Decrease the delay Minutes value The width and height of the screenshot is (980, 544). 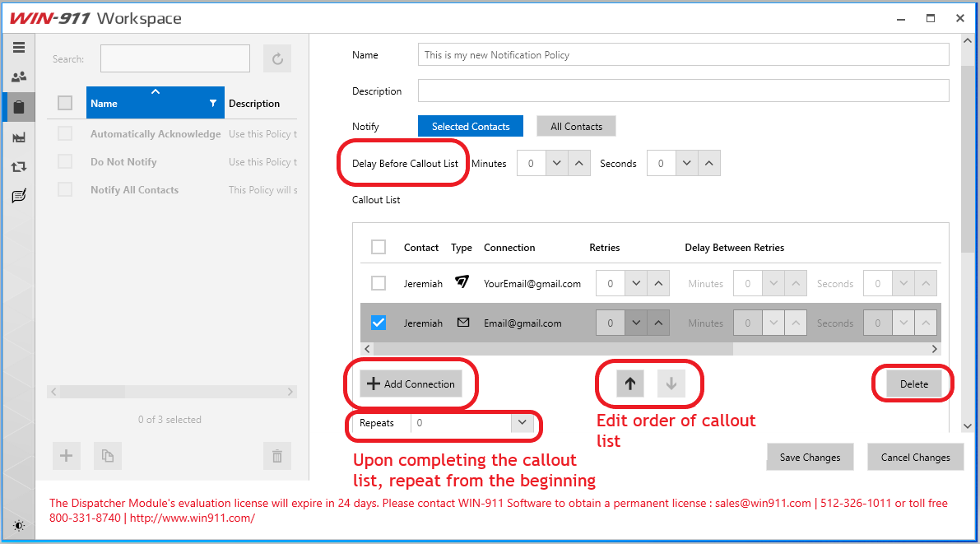[x=557, y=163]
